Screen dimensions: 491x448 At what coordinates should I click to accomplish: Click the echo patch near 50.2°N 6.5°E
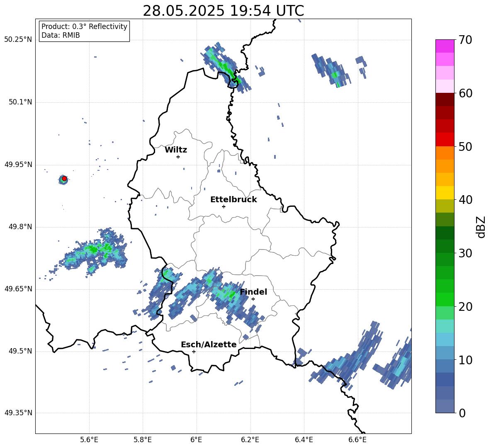331,71
